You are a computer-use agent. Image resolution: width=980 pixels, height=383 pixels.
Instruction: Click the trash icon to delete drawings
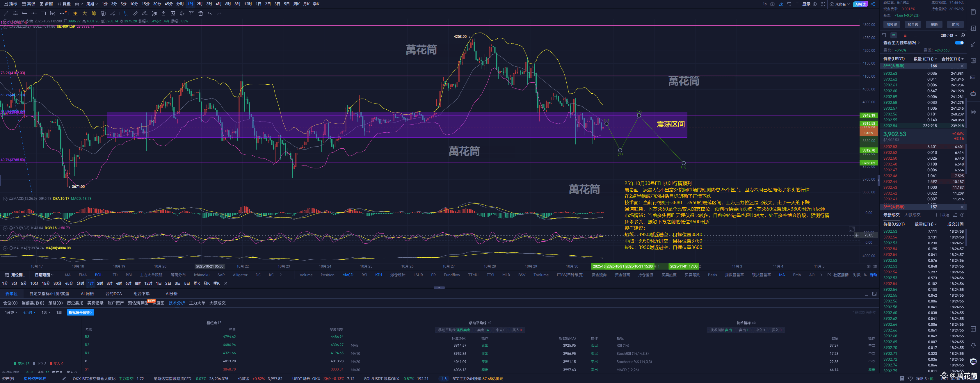[200, 13]
